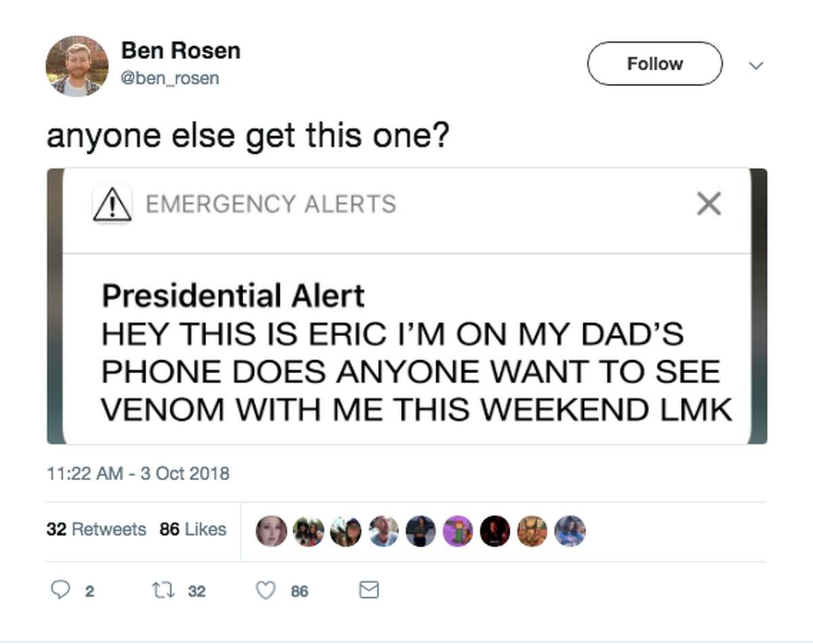The image size is (813, 644).
Task: Follow Ben Rosen
Action: tap(654, 64)
